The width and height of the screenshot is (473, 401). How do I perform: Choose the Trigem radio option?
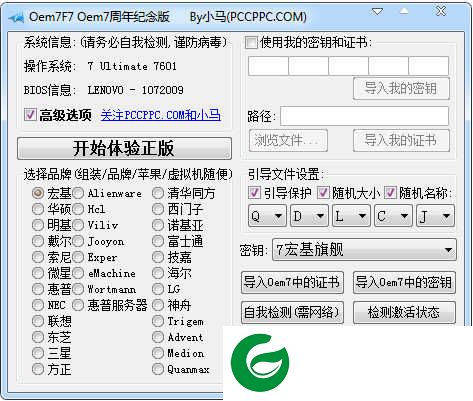tap(158, 321)
